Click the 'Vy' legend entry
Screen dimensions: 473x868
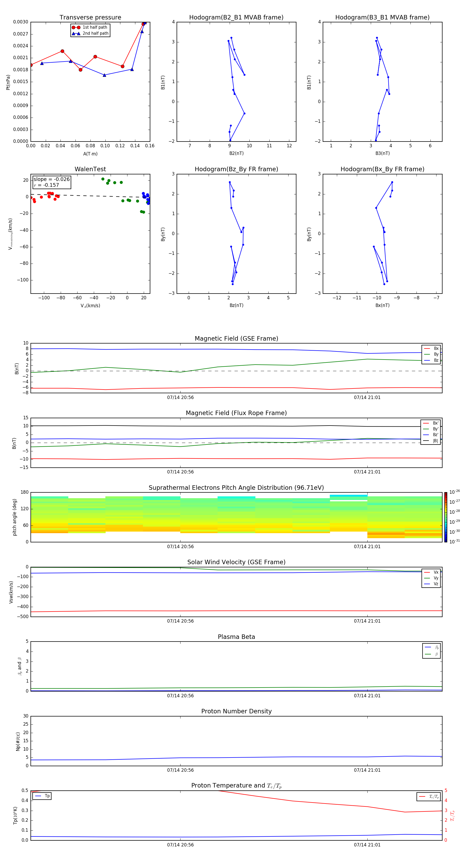click(431, 578)
